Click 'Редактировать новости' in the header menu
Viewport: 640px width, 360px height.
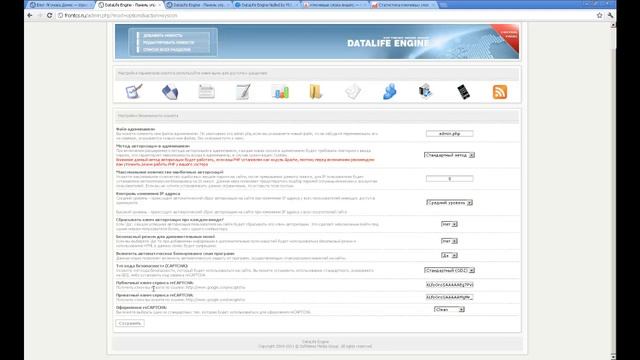(x=168, y=42)
